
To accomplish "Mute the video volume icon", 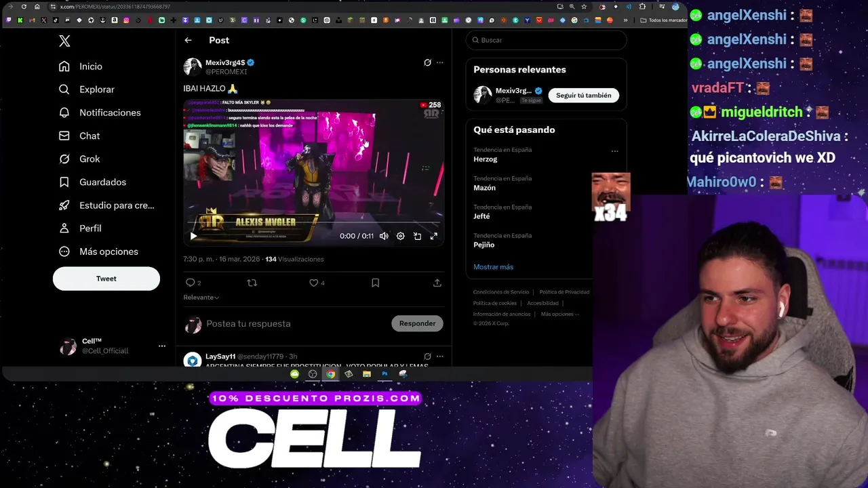I will (x=384, y=236).
